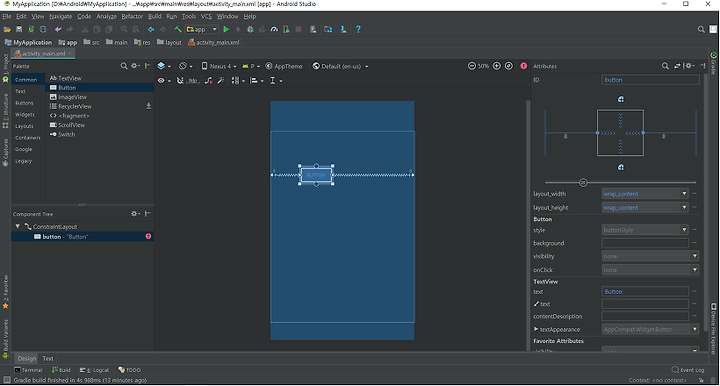Open the Logcat tool window
Viewport: 720px width, 386px height.
point(94,370)
